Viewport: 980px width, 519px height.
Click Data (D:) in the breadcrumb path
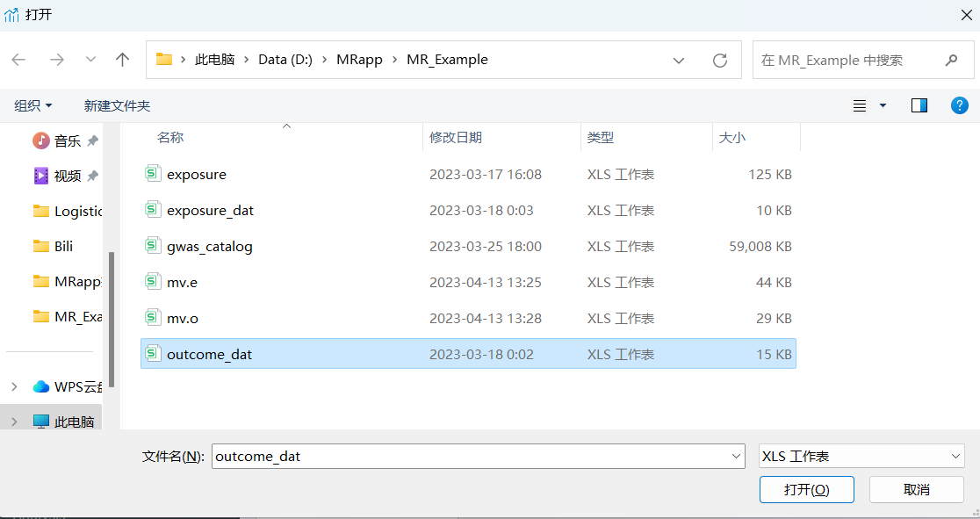click(x=283, y=60)
